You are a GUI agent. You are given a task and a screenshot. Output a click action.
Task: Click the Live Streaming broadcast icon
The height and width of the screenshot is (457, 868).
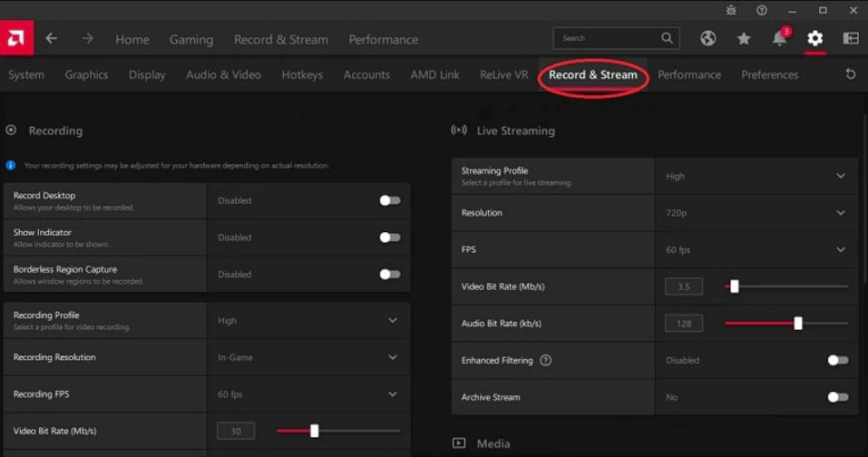(459, 131)
